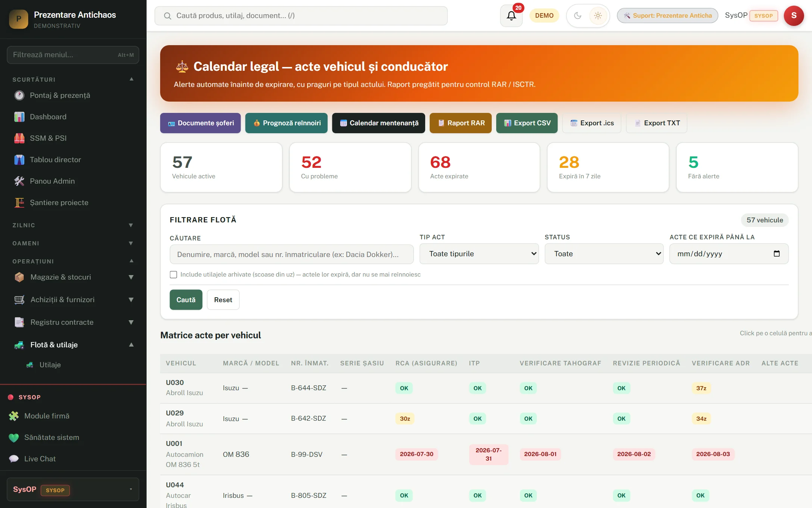Click the green Caută button

pyautogui.click(x=186, y=300)
